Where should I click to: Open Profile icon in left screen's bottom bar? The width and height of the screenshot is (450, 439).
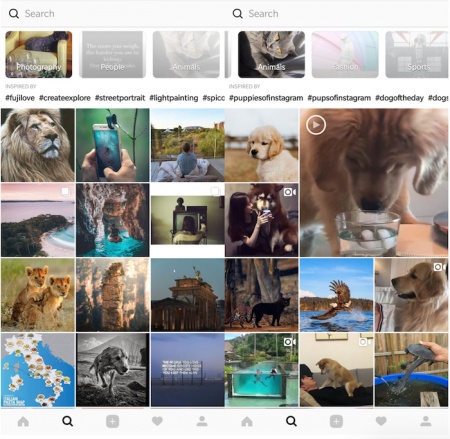[202, 421]
